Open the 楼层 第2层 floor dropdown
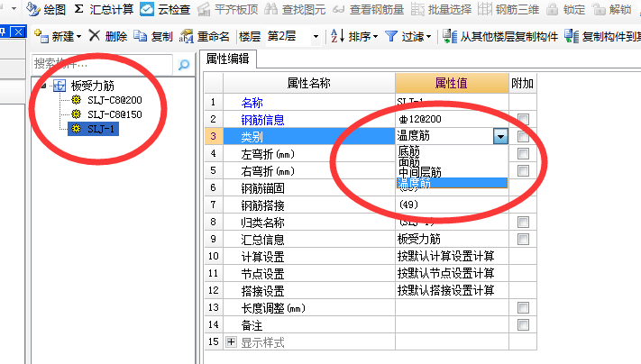641x364 pixels. coord(316,37)
